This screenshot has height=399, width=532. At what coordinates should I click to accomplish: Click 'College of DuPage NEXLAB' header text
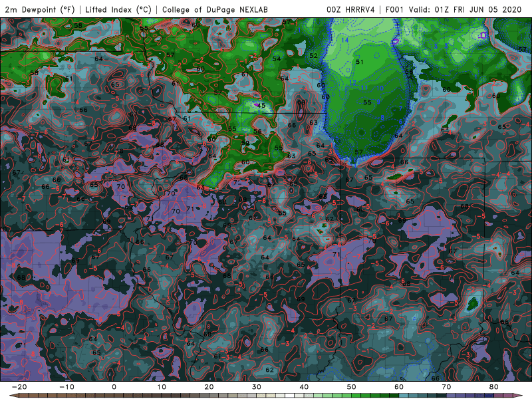click(215, 9)
